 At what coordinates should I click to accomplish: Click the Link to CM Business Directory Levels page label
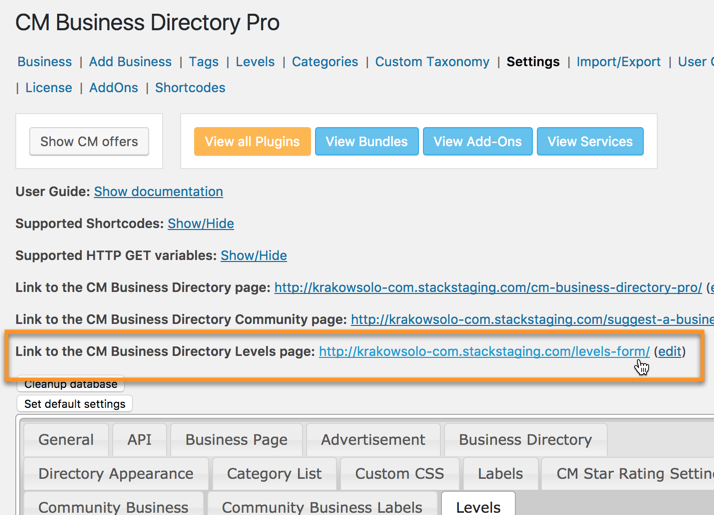click(x=165, y=352)
